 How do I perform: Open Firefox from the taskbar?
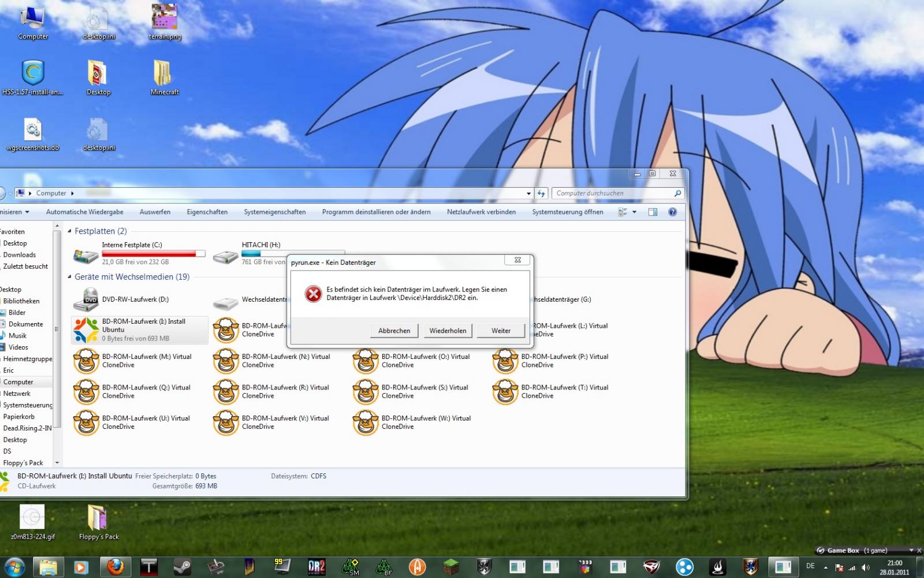pos(115,567)
